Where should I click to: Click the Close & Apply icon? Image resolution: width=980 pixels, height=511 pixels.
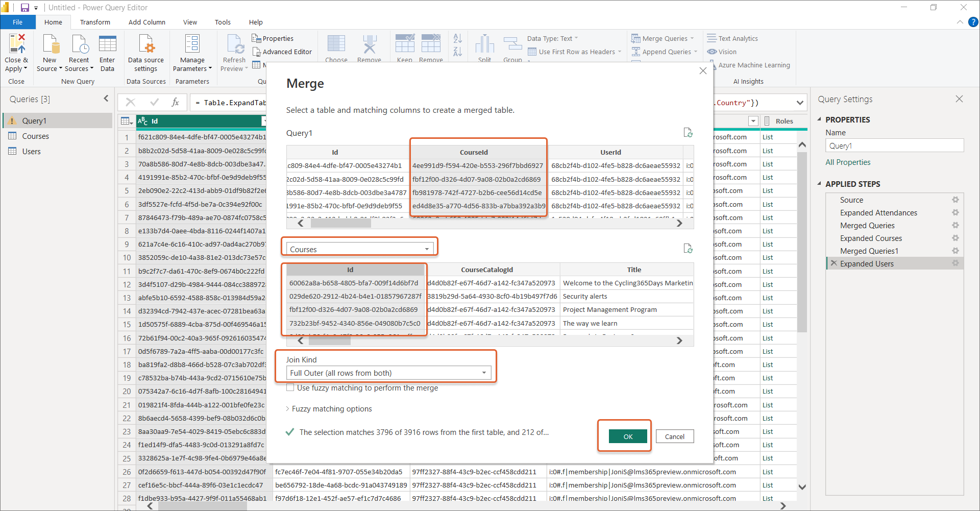(x=16, y=44)
